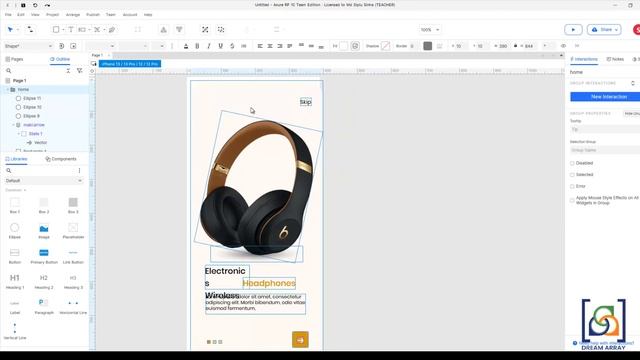Click the Ungroup icon in toolbar

point(221,29)
